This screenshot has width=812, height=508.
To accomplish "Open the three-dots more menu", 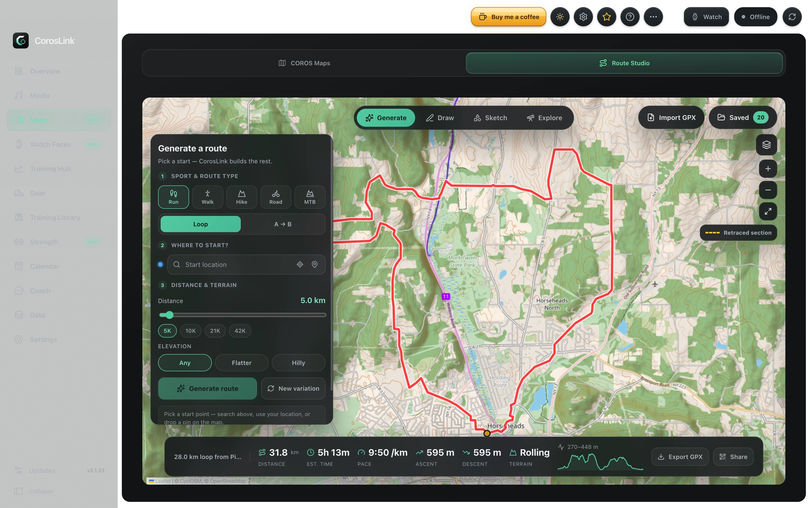I will 653,17.
